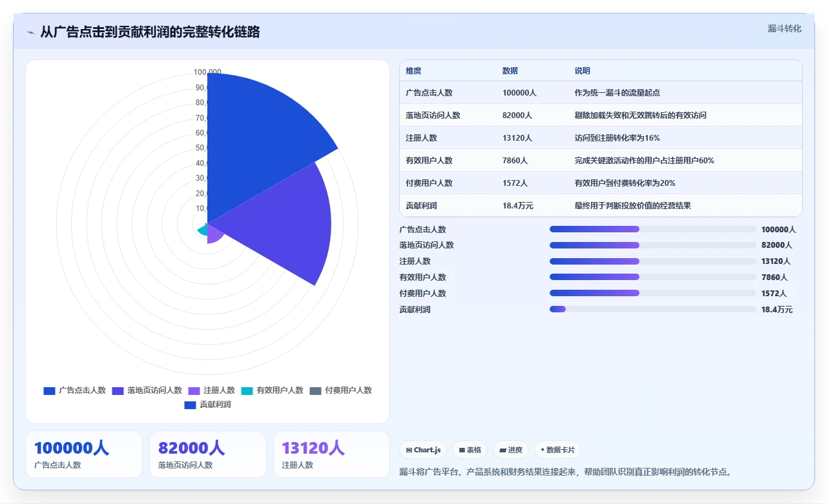Click the 13120人 value in the table
The width and height of the screenshot is (828, 504).
517,138
